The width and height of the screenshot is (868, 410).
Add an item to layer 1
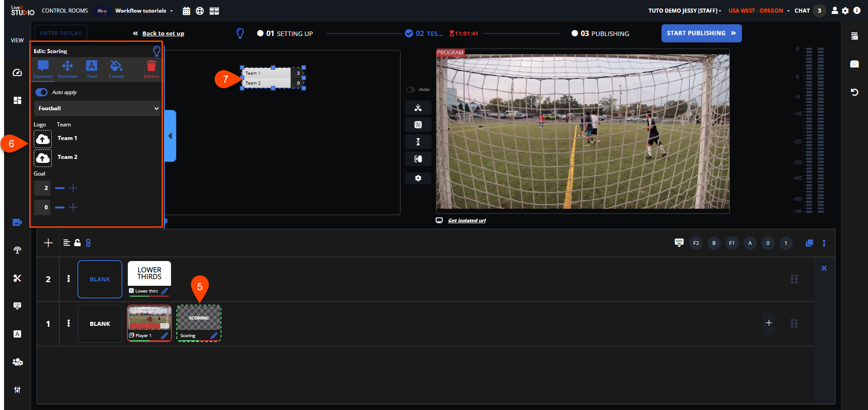(x=769, y=323)
